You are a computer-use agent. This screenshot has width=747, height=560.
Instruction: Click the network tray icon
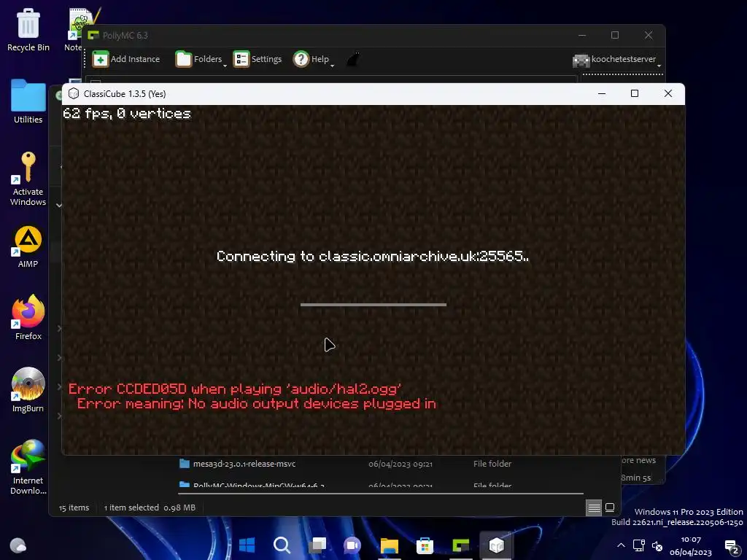[x=639, y=545]
